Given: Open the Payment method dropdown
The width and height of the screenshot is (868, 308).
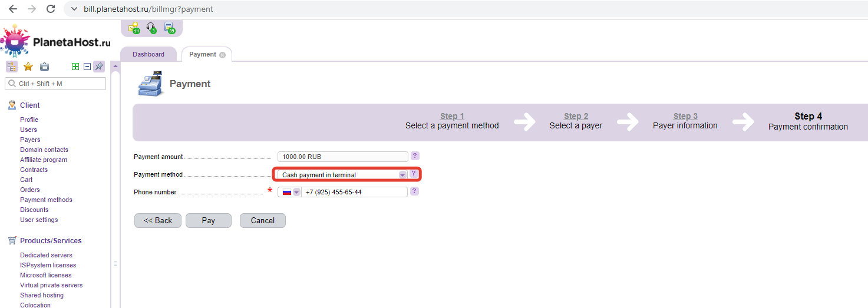Looking at the screenshot, I should point(402,175).
